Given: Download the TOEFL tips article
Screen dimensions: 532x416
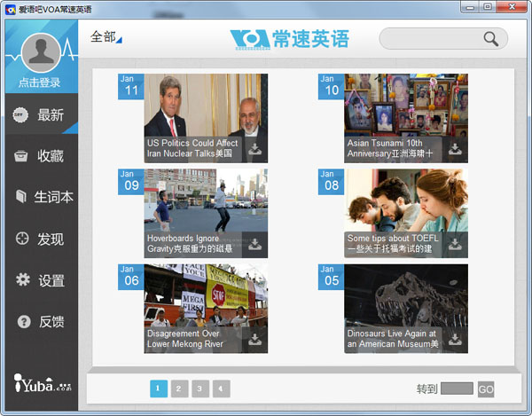Looking at the screenshot, I should pyautogui.click(x=456, y=245).
